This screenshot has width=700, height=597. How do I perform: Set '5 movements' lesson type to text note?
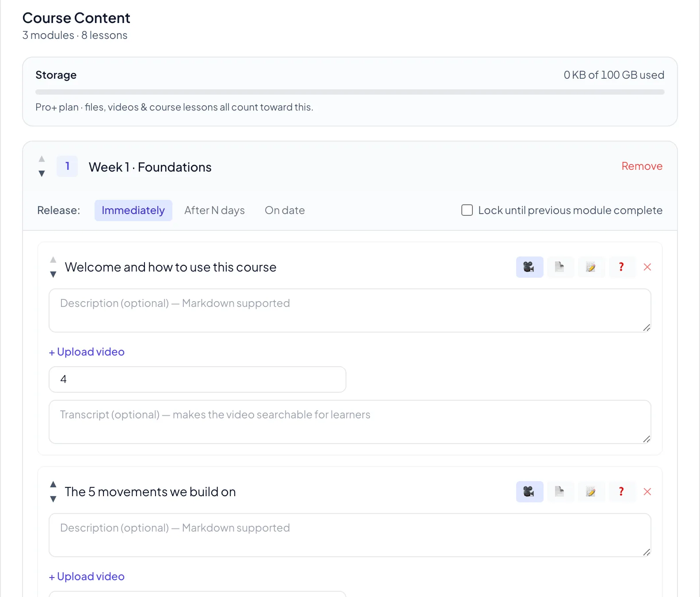point(591,492)
